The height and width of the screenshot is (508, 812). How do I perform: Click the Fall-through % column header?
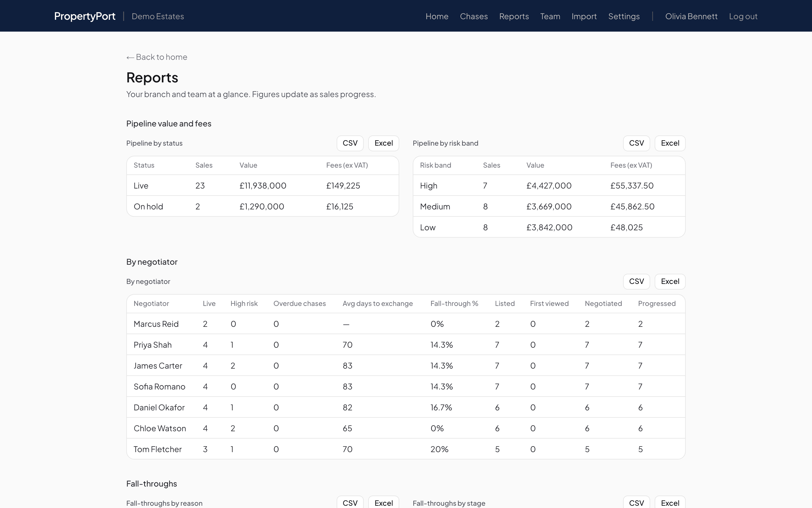pos(454,303)
